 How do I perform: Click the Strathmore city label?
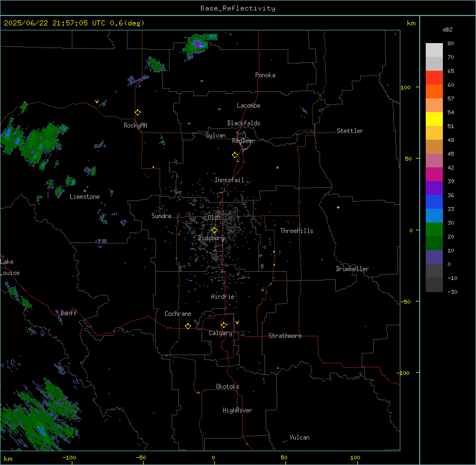[285, 336]
